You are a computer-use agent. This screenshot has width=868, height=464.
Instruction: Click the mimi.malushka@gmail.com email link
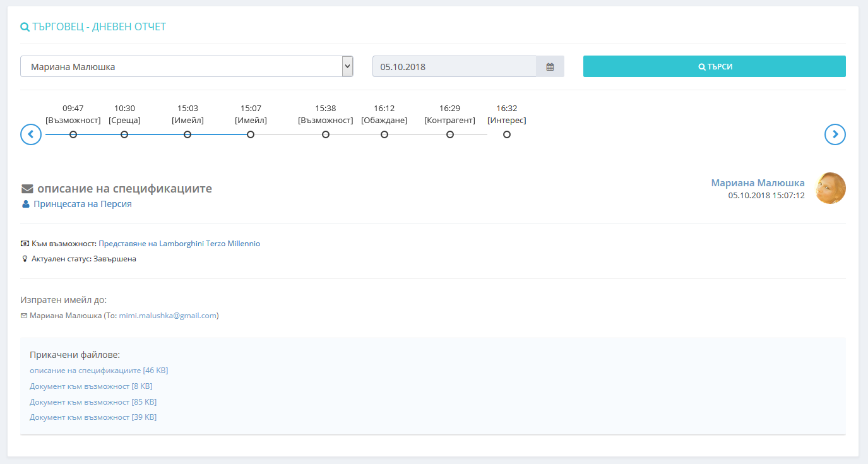tap(167, 316)
